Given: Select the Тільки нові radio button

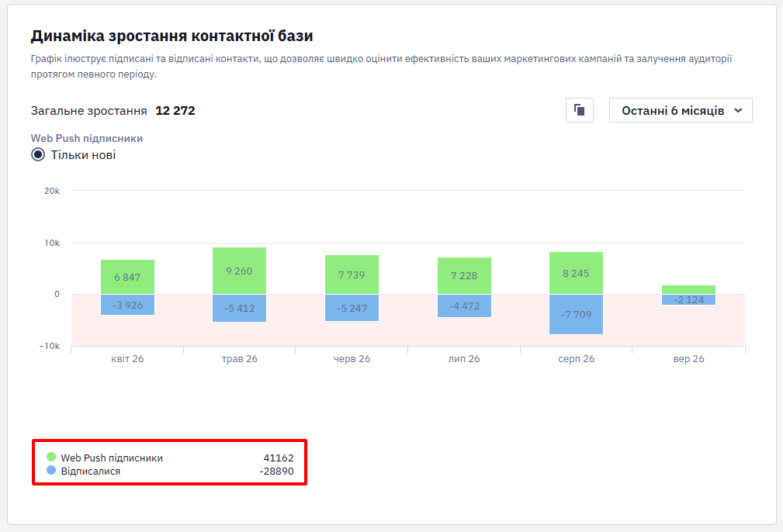Looking at the screenshot, I should pos(38,154).
